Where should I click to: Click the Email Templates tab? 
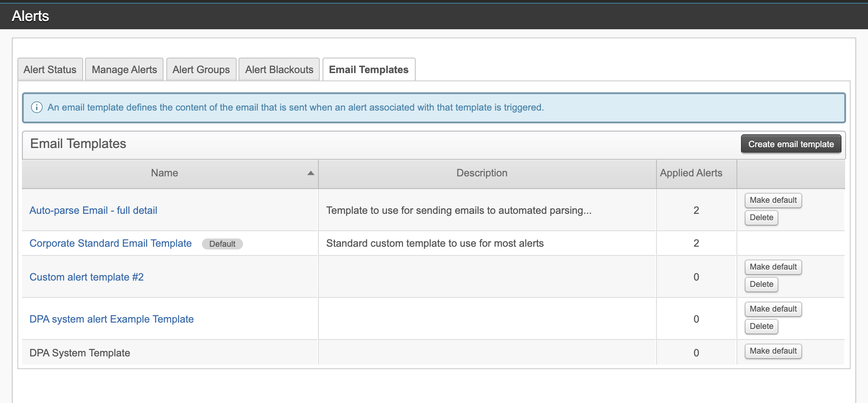coord(369,70)
